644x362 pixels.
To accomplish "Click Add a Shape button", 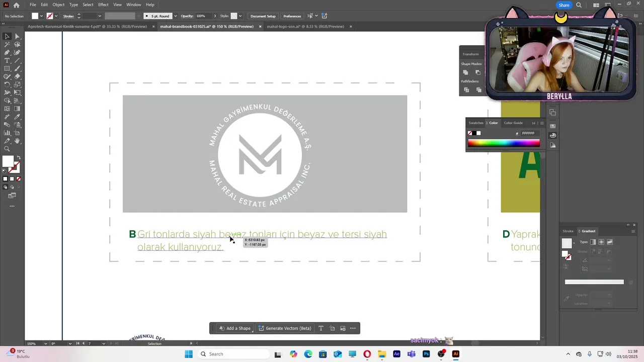I will (x=234, y=328).
